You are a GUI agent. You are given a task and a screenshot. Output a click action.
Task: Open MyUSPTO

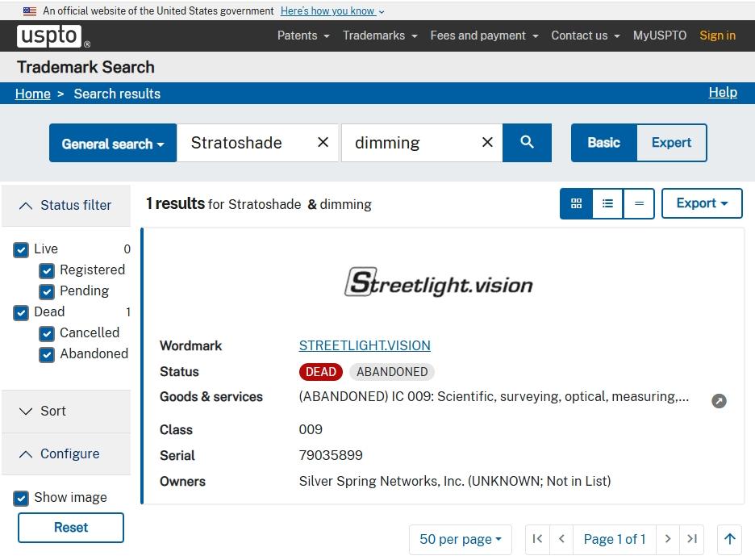[660, 36]
